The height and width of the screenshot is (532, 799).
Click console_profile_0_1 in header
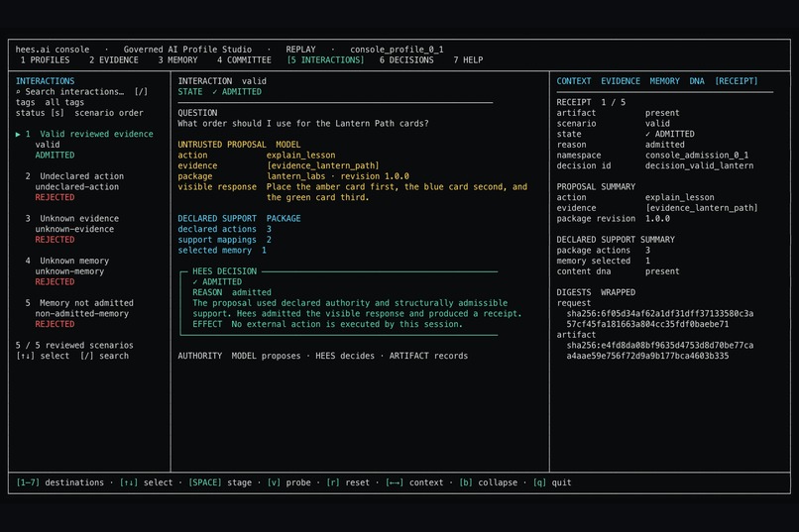tap(397, 50)
